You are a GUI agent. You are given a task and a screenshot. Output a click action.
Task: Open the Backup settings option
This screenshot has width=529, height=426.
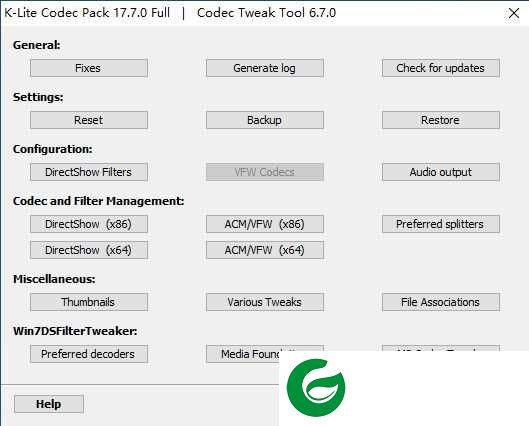click(x=265, y=120)
